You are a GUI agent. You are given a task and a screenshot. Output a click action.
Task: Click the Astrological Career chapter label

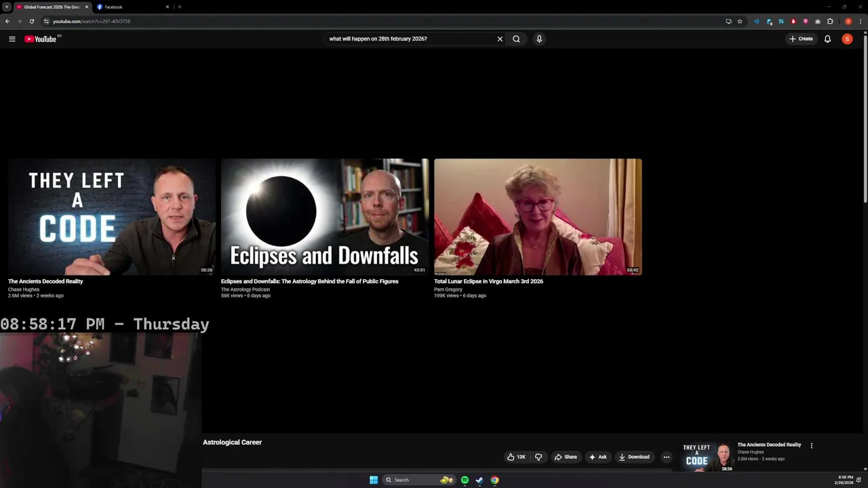tap(232, 443)
